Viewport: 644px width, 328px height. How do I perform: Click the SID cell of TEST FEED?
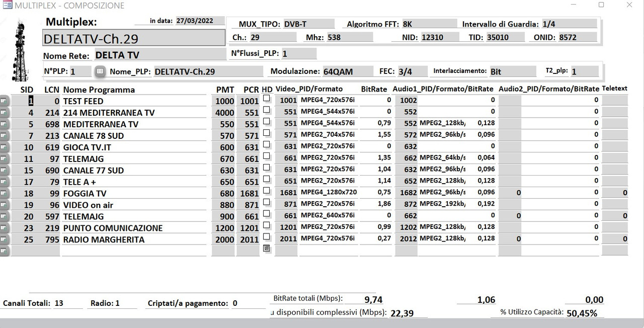click(23, 101)
